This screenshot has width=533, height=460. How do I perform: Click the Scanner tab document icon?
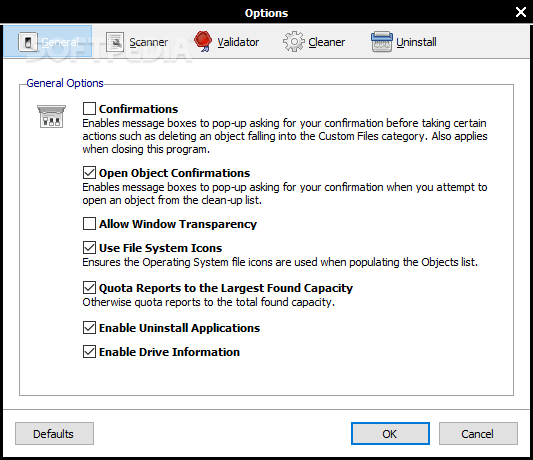tap(115, 42)
